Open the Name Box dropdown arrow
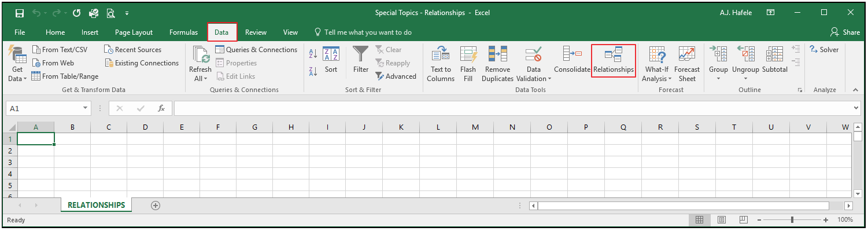The height and width of the screenshot is (231, 868). pyautogui.click(x=86, y=108)
